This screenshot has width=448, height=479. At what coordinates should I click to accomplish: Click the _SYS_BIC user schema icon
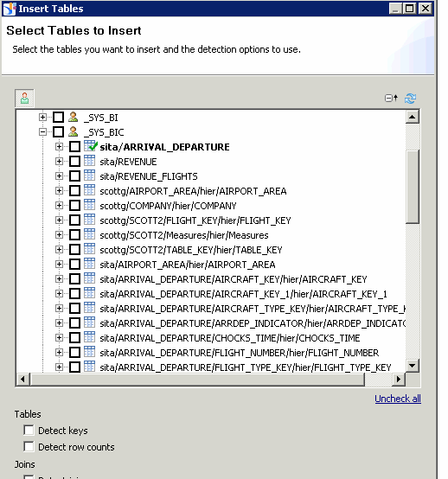pos(73,132)
